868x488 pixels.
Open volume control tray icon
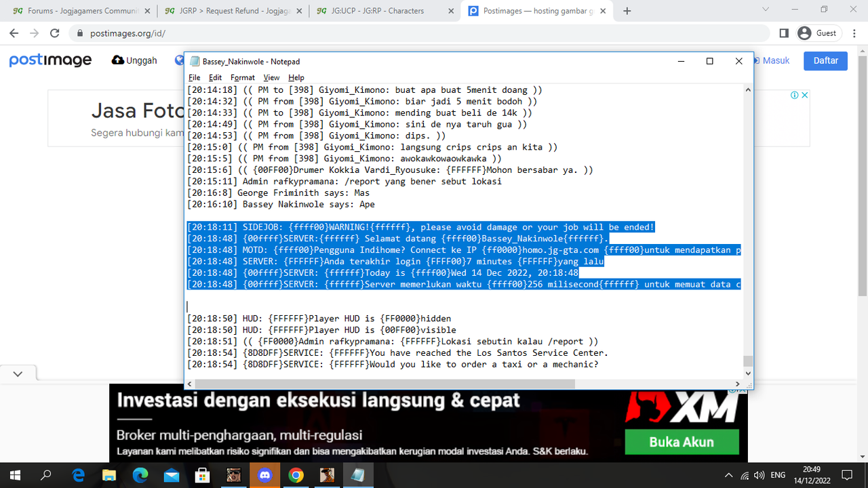coord(760,474)
